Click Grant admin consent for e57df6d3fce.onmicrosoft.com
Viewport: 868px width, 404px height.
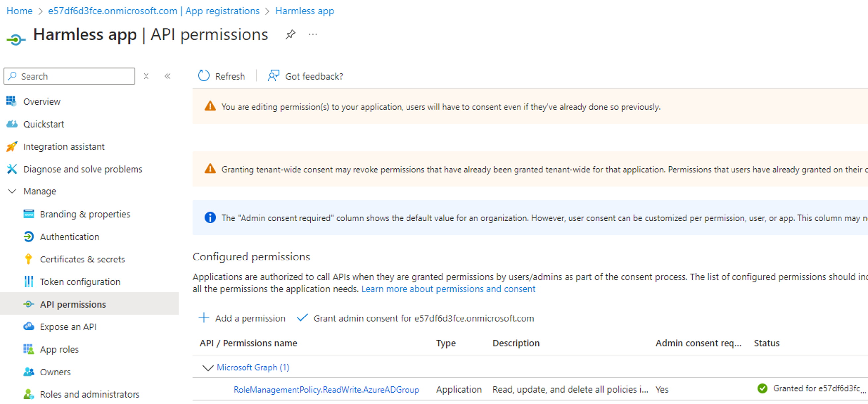(423, 318)
